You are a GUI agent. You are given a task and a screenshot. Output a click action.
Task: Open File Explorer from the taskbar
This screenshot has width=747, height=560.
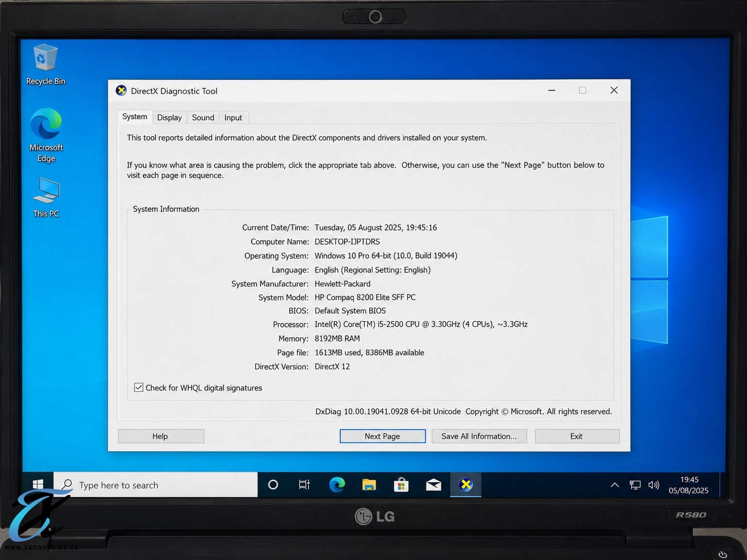click(369, 485)
